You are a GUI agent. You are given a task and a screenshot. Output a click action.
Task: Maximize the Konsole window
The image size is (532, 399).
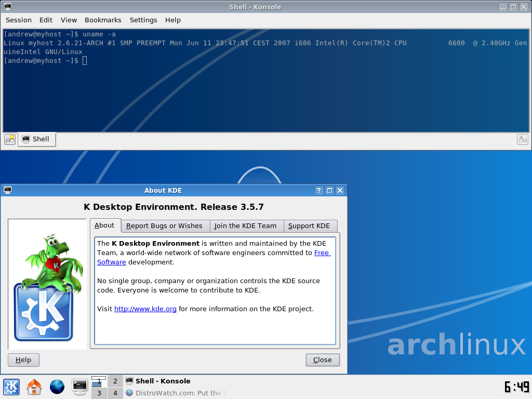(x=514, y=7)
